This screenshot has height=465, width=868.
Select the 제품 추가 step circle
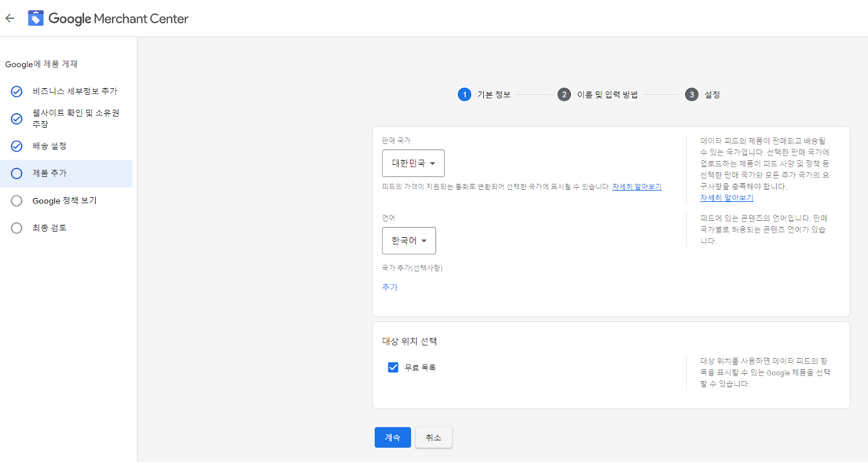coord(16,174)
